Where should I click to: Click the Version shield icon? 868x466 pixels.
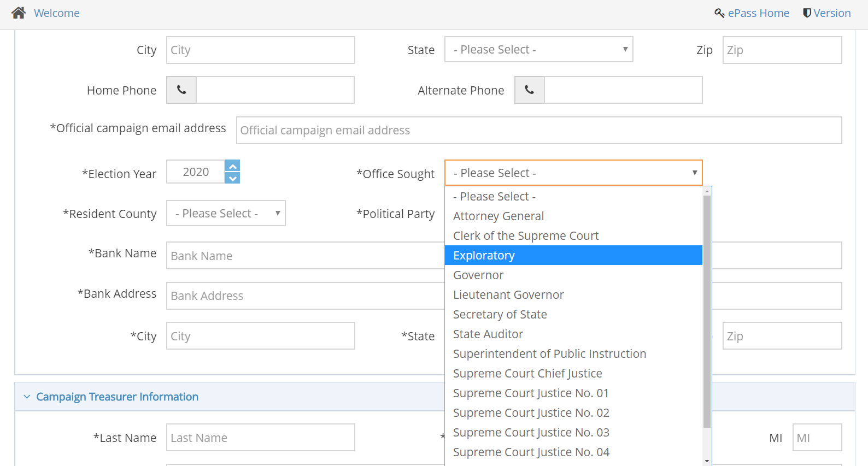[806, 13]
